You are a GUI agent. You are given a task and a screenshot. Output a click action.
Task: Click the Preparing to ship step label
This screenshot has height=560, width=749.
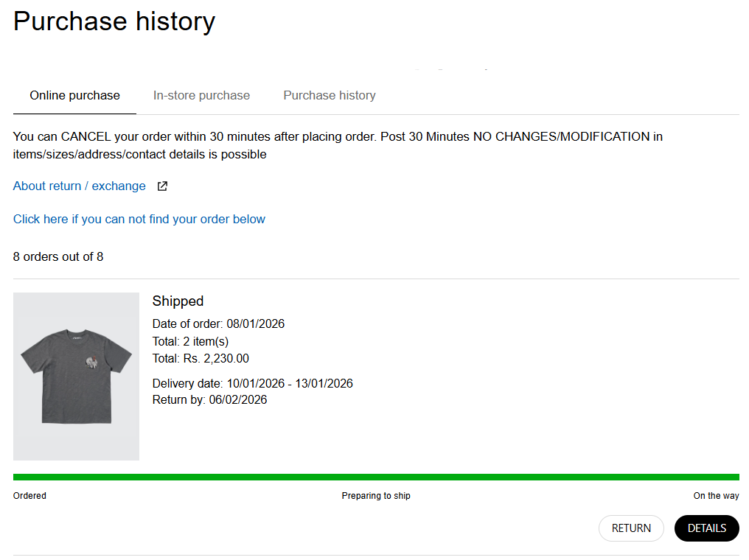376,496
